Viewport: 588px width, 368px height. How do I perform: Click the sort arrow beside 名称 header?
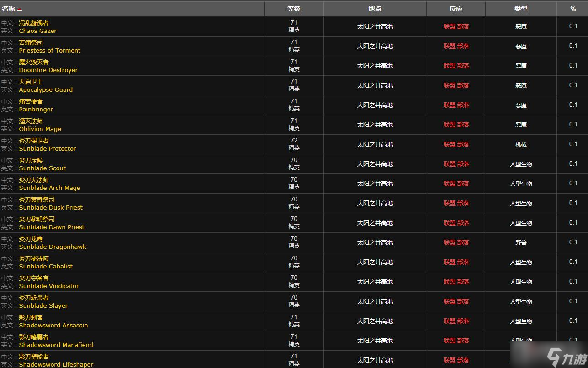coord(19,9)
